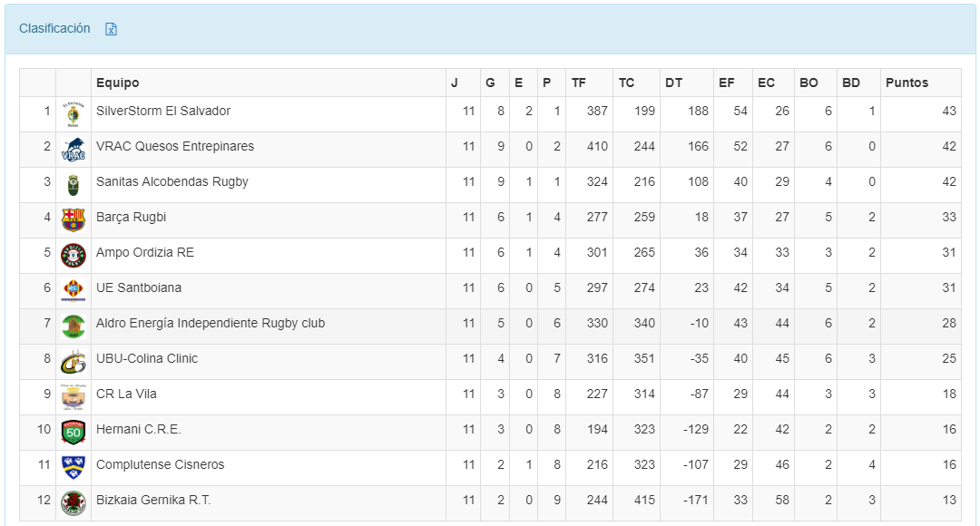Image resolution: width=980 pixels, height=526 pixels.
Task: Click the Barça Rugbi club badge
Action: pyautogui.click(x=73, y=220)
